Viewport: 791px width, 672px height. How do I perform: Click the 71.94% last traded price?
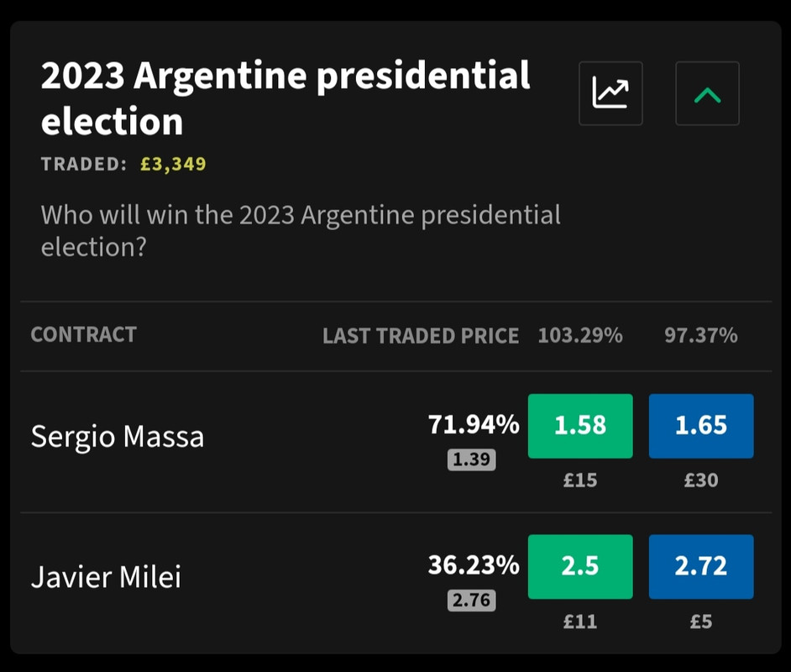point(474,424)
